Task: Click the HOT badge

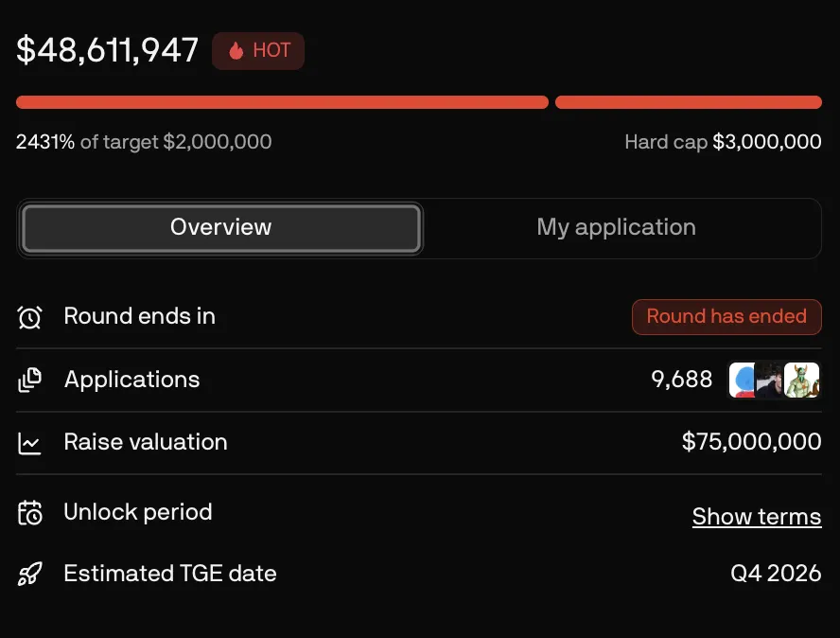Action: 258,51
